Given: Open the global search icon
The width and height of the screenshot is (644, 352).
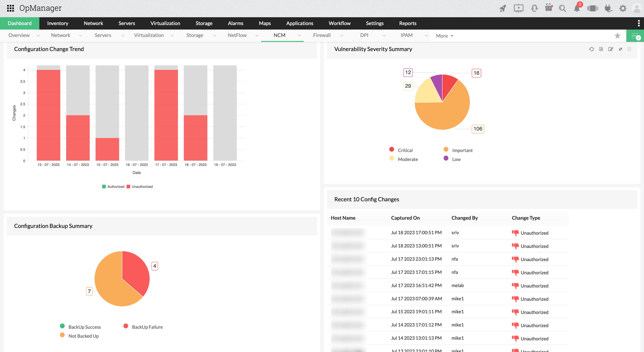Looking at the screenshot, I should [x=563, y=8].
